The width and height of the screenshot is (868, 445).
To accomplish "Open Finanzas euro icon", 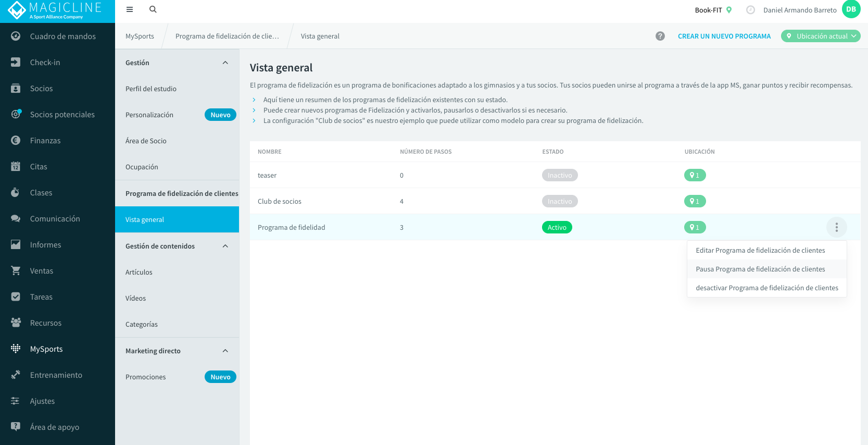I will point(16,140).
